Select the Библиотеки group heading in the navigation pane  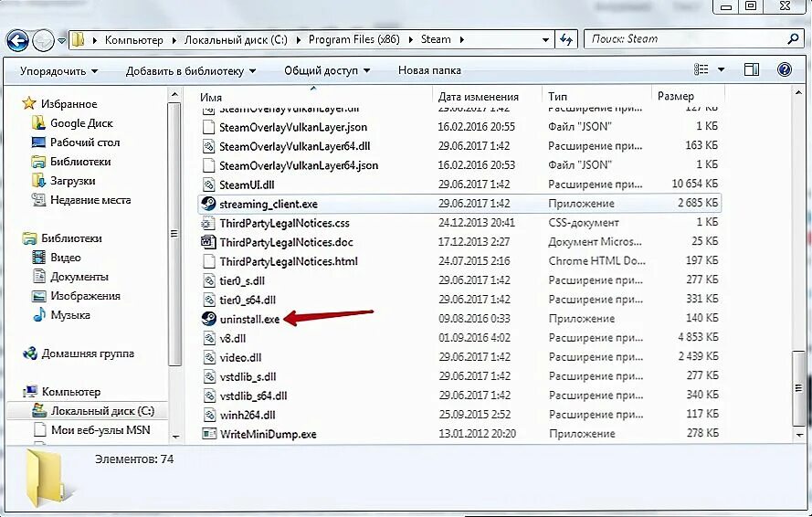pos(71,238)
